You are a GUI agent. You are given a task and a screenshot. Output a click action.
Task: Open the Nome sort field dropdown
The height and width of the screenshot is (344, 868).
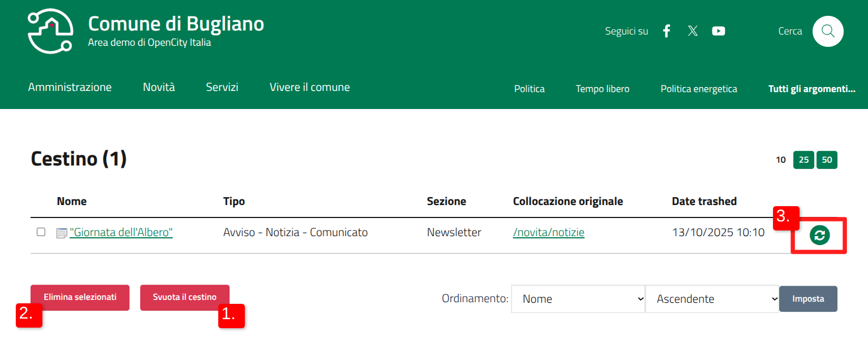[x=578, y=299]
